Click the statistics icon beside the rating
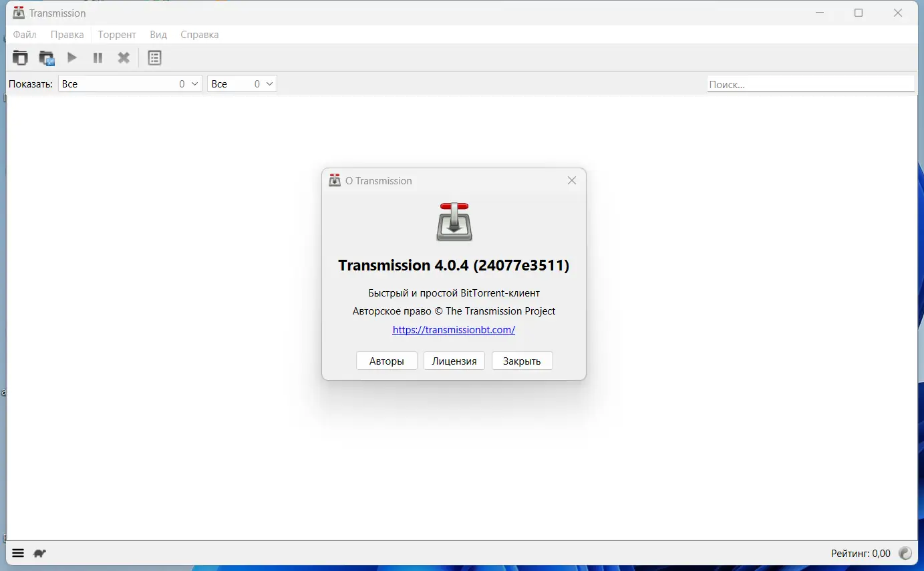Screen dimensions: 924x571 coord(905,553)
